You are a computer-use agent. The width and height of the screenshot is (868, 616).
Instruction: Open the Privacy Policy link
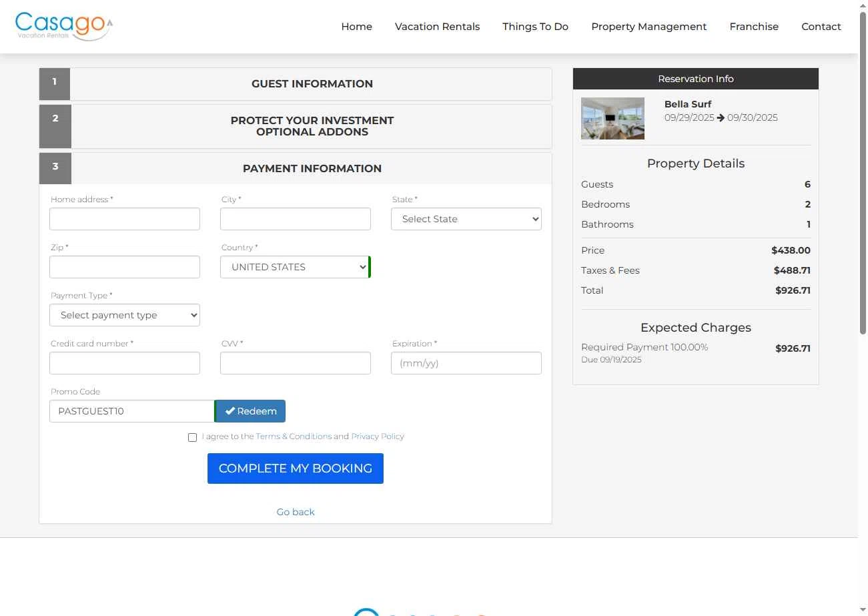[x=378, y=436]
